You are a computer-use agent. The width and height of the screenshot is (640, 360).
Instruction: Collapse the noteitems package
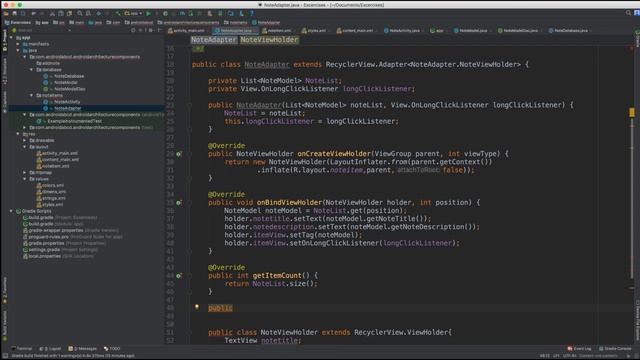(x=31, y=96)
